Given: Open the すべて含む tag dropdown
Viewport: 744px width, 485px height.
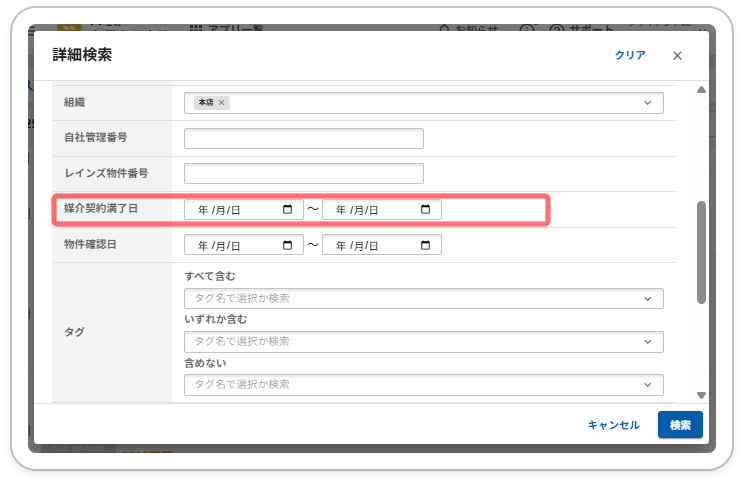Looking at the screenshot, I should pyautogui.click(x=424, y=298).
